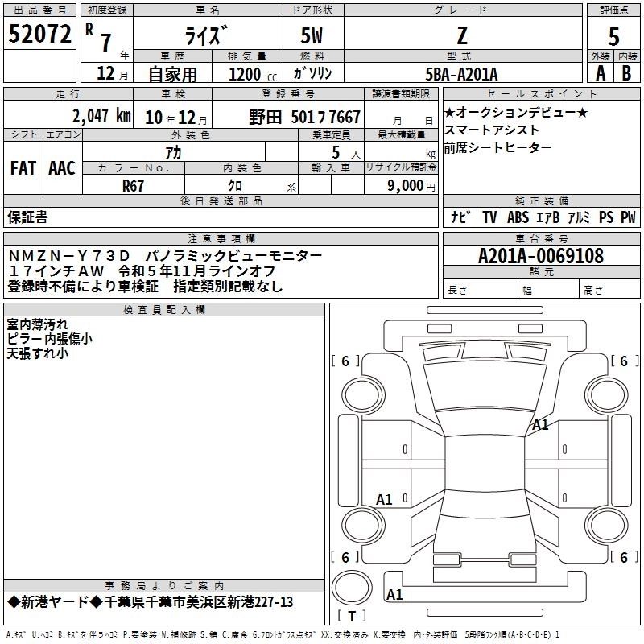Viewport: 644px width, 644px height.
Task: Click the 保証書 accompanying document entry
Action: (27, 217)
